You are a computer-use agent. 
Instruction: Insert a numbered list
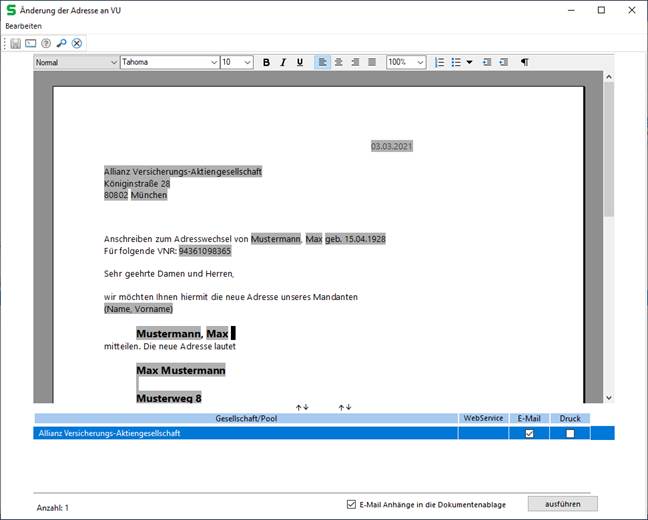point(439,62)
